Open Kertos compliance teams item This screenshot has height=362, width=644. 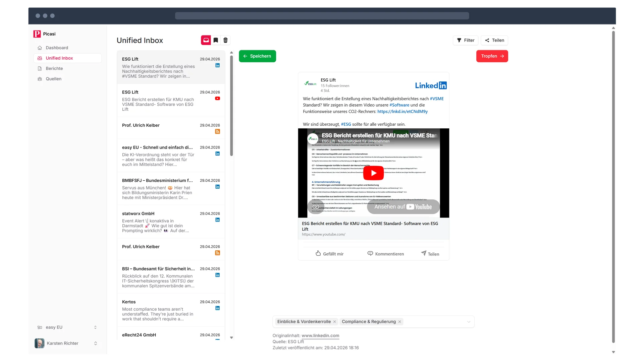tap(171, 310)
